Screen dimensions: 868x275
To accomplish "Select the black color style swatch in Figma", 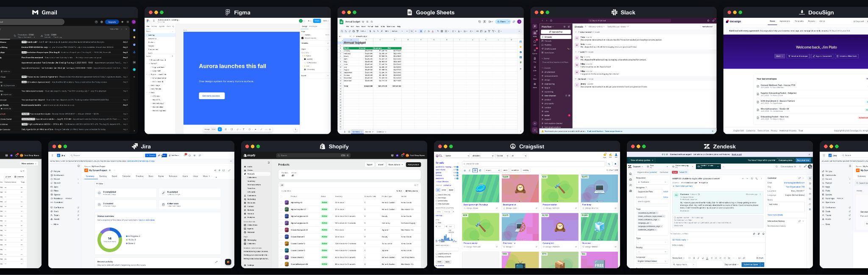I will (x=305, y=59).
